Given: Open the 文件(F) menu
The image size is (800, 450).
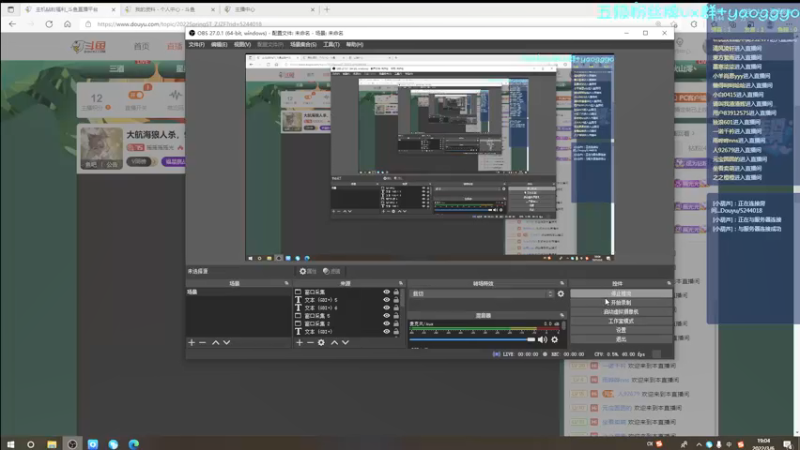Looking at the screenshot, I should pos(196,44).
